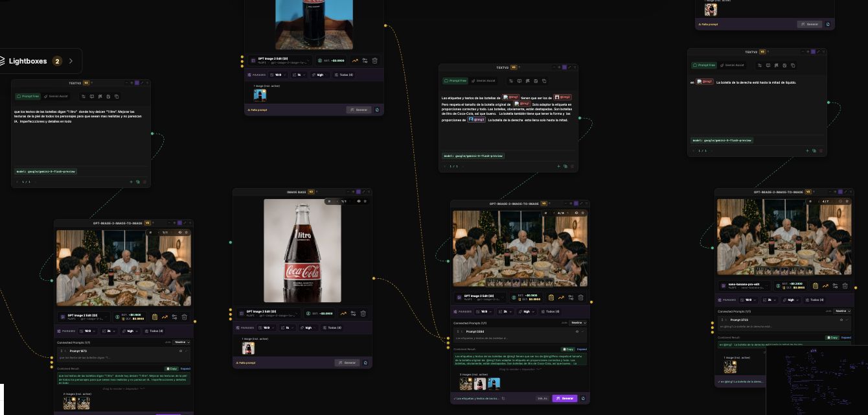Open clipboard icon in node with Prompt 0386
This screenshot has width=868, height=415.
coord(551,298)
